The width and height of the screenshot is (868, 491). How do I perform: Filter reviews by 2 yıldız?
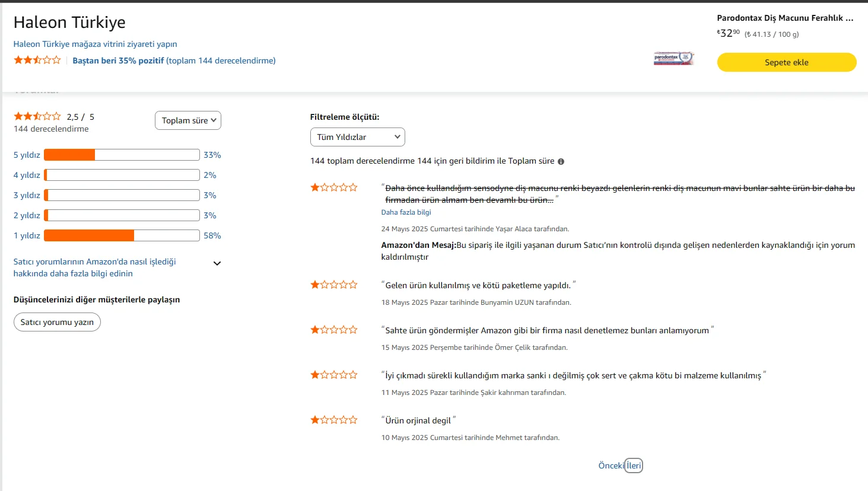pos(27,215)
